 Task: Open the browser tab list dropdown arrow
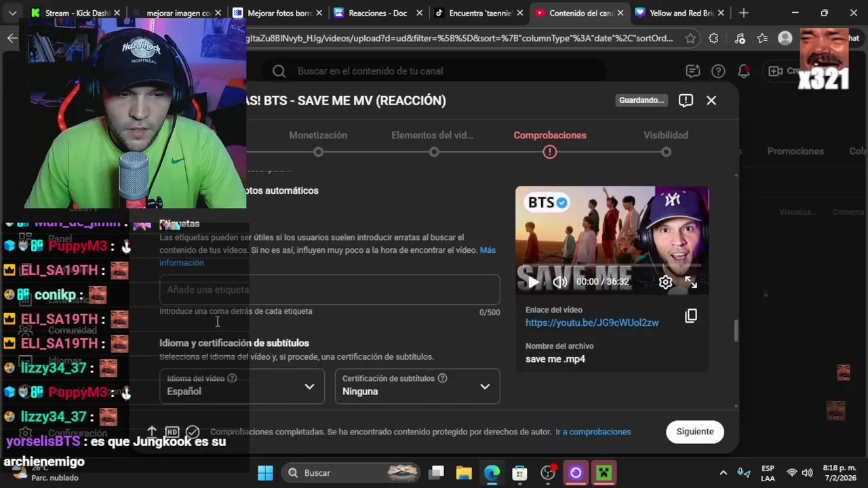pyautogui.click(x=12, y=13)
